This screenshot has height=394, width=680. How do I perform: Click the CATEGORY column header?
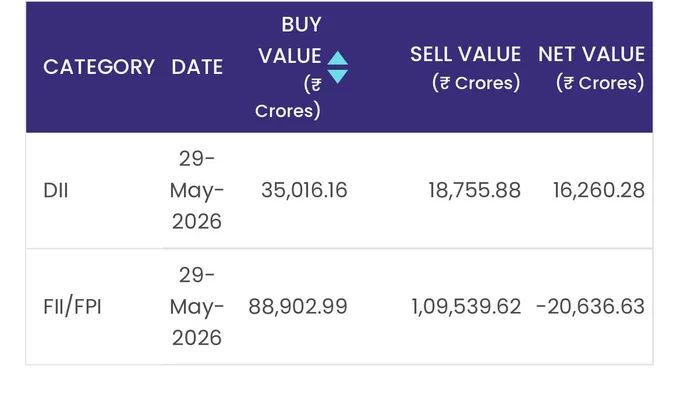99,67
